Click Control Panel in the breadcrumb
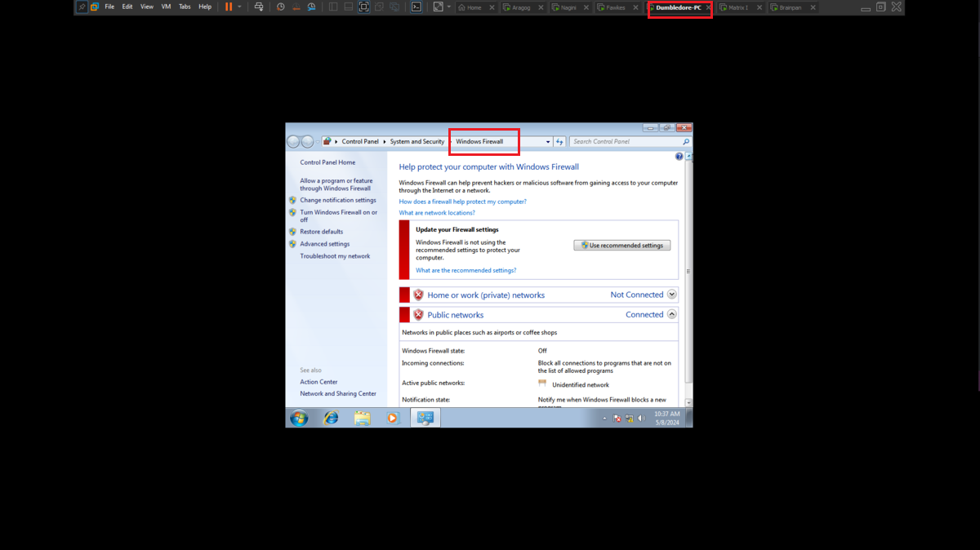The height and width of the screenshot is (550, 980). coord(360,141)
